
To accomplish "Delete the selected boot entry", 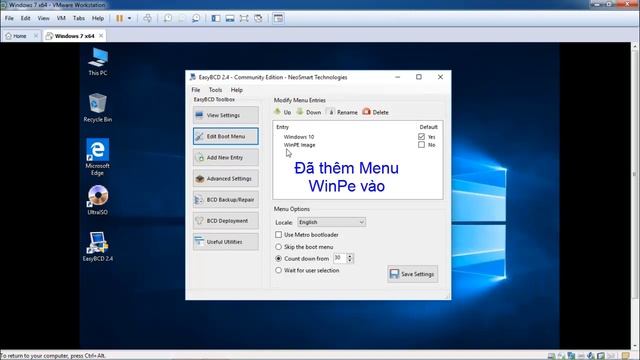I will pos(376,112).
